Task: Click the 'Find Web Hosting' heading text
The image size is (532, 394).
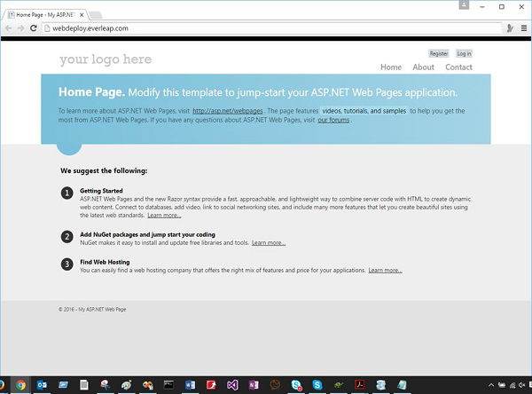Action: [105, 262]
